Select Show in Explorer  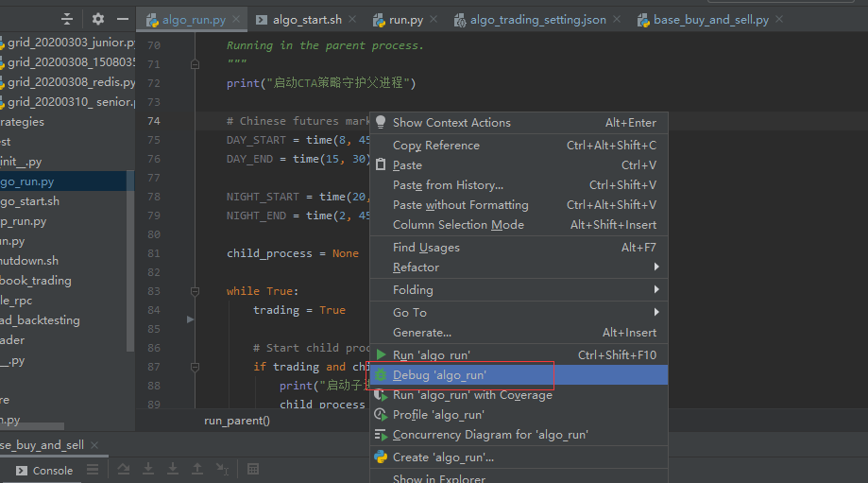point(519,478)
